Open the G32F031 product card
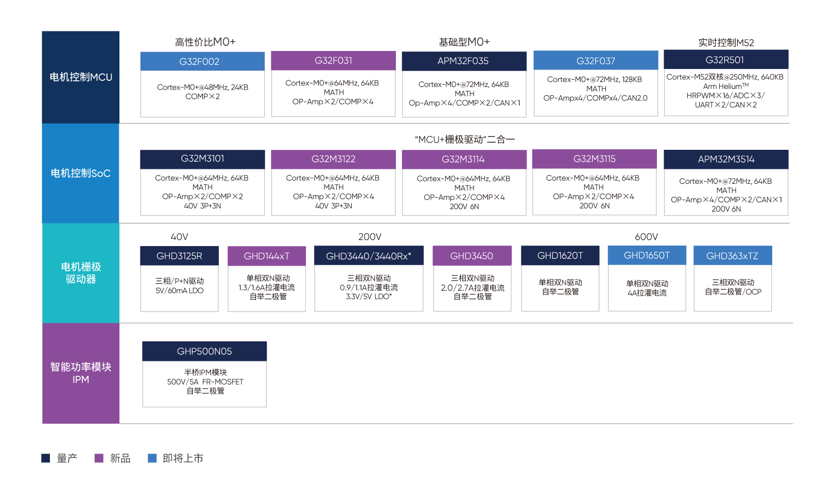 coord(334,84)
